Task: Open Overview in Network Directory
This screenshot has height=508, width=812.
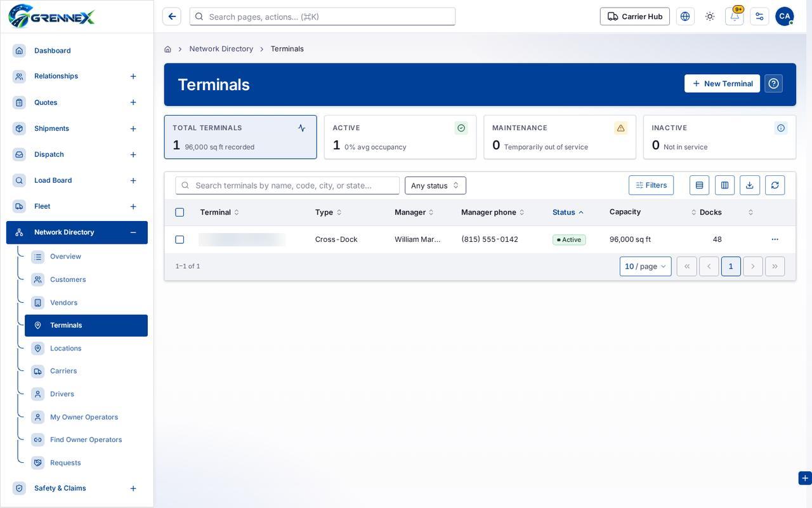Action: [86, 257]
